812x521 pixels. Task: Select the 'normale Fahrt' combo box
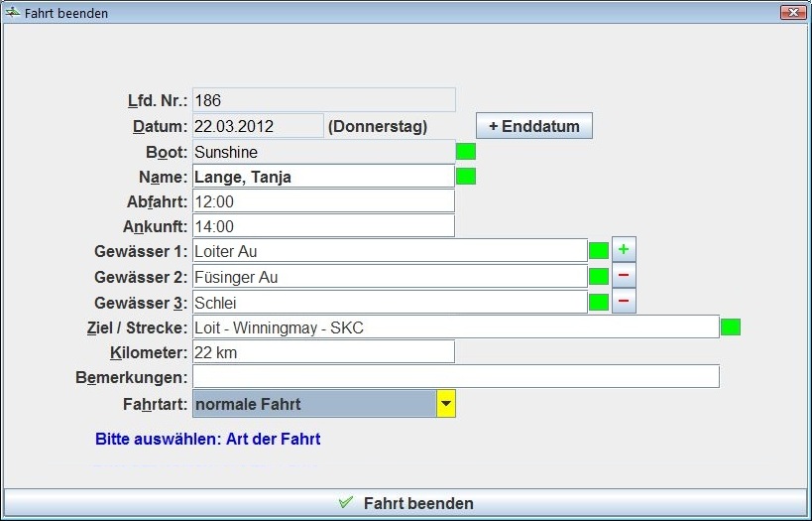(x=313, y=404)
